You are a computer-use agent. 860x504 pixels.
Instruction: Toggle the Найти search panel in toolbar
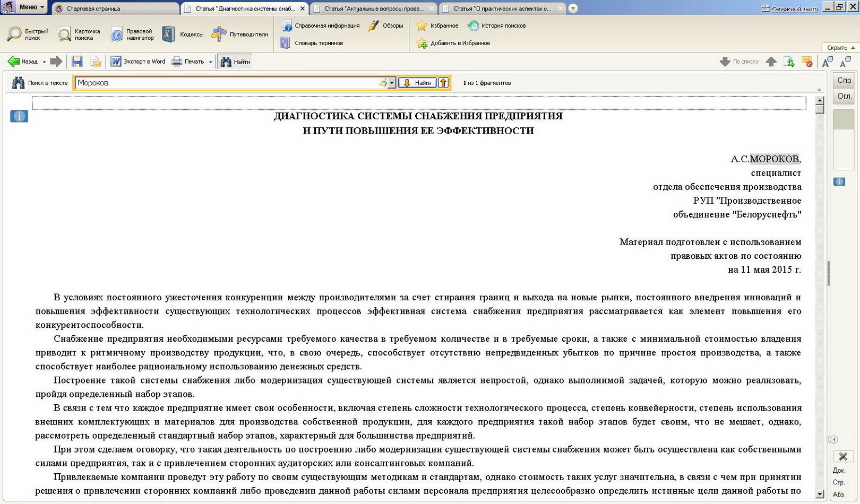[235, 62]
